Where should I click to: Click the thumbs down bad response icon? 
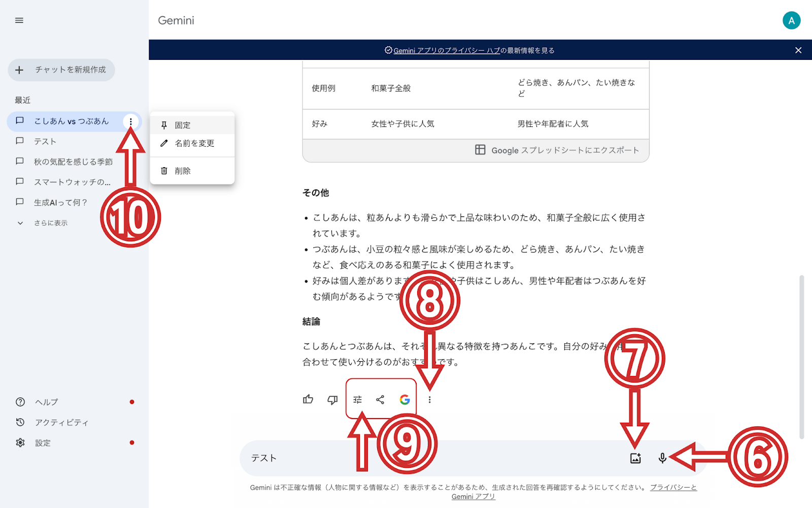[332, 400]
